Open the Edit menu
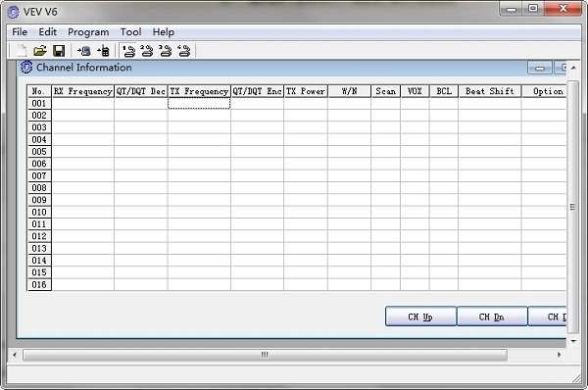This screenshot has width=588, height=390. (48, 32)
